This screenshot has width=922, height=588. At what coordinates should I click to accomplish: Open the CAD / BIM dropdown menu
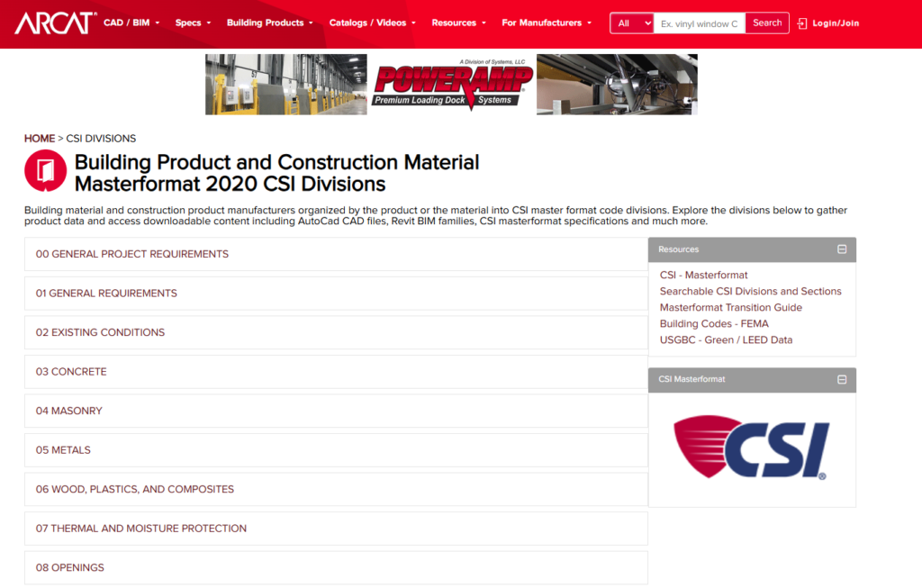[x=131, y=23]
